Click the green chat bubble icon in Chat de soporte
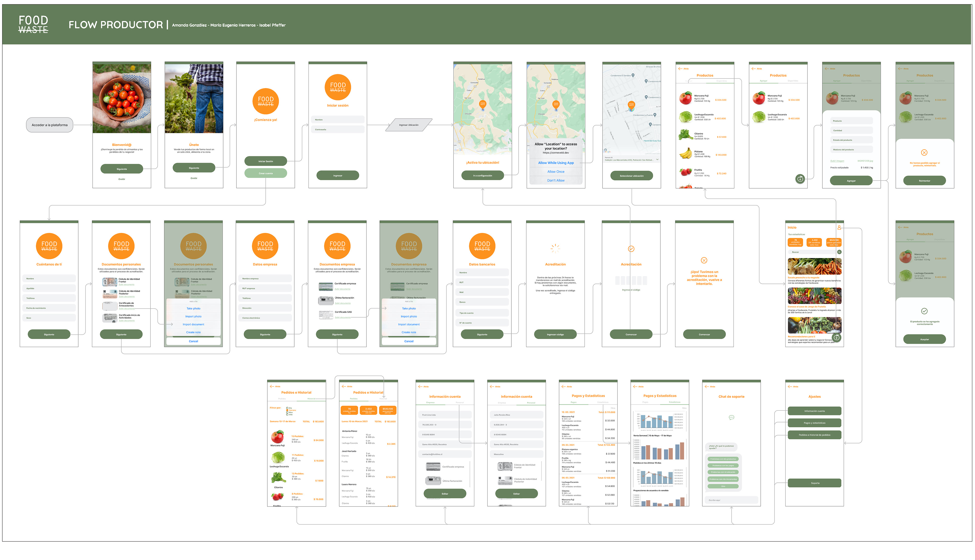The image size is (975, 560). coord(732,417)
